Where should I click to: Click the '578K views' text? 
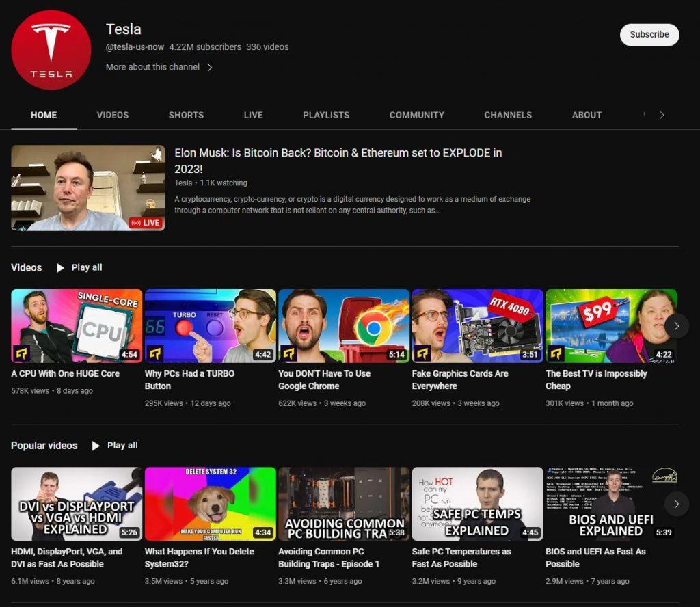tap(30, 390)
